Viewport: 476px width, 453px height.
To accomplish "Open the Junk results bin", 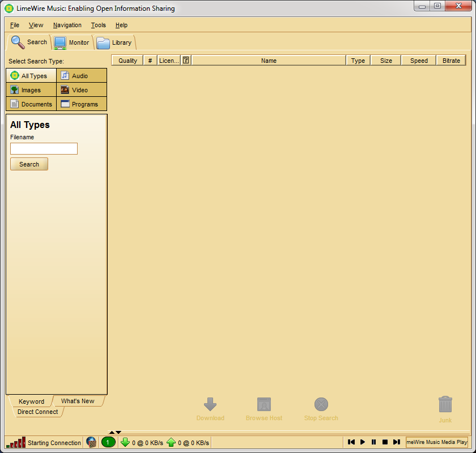I will (x=445, y=404).
